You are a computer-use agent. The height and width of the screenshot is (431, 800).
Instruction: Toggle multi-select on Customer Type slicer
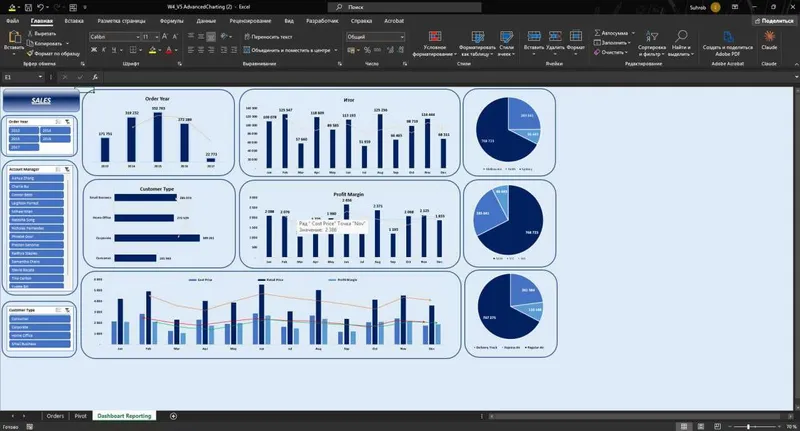(58, 310)
